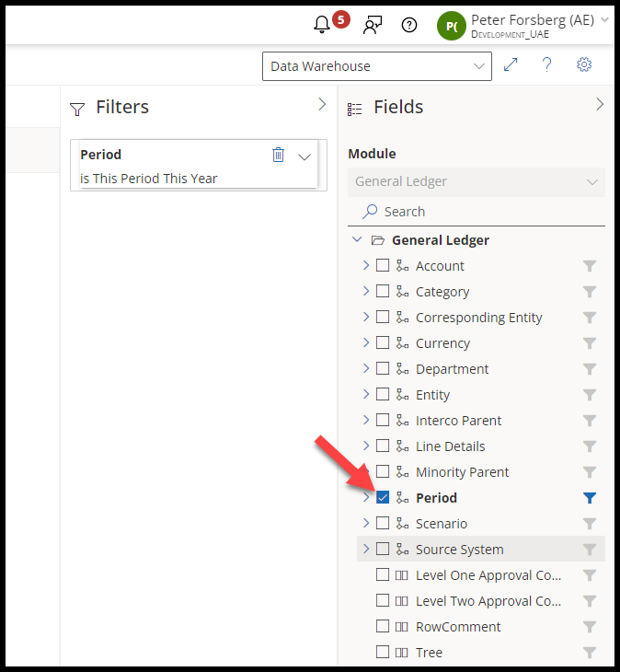
Task: Uncheck the Period field checkbox
Action: (x=383, y=498)
